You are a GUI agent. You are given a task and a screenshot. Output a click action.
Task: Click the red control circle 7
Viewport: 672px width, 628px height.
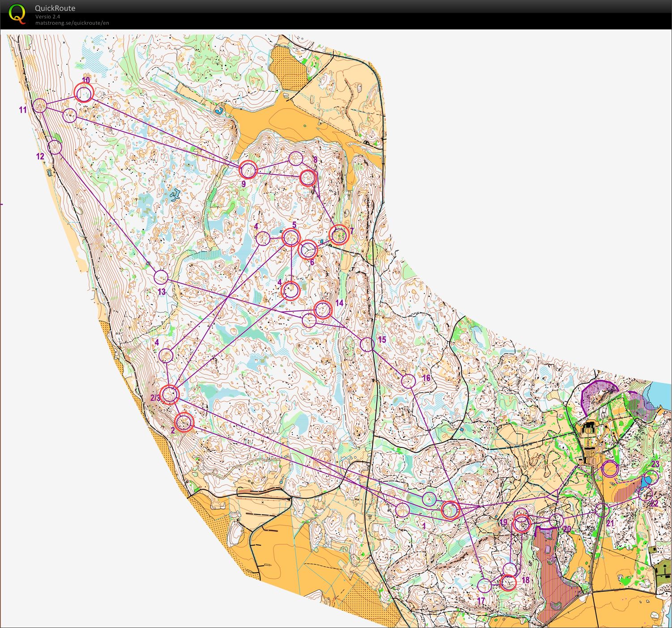coord(339,235)
